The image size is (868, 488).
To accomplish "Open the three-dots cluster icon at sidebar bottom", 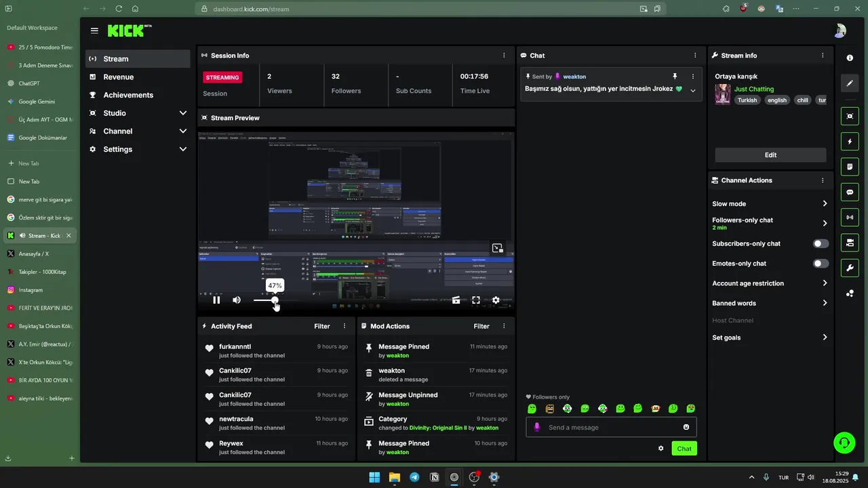I will 850,293.
